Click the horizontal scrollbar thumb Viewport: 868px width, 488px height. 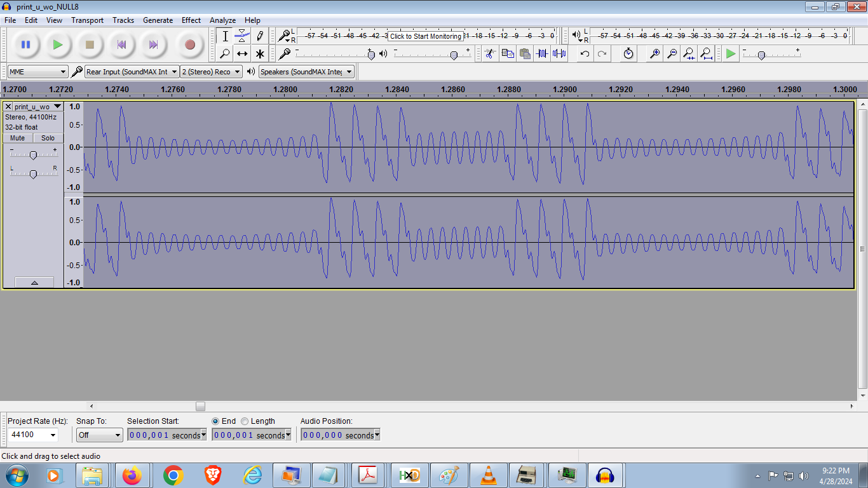pyautogui.click(x=200, y=406)
